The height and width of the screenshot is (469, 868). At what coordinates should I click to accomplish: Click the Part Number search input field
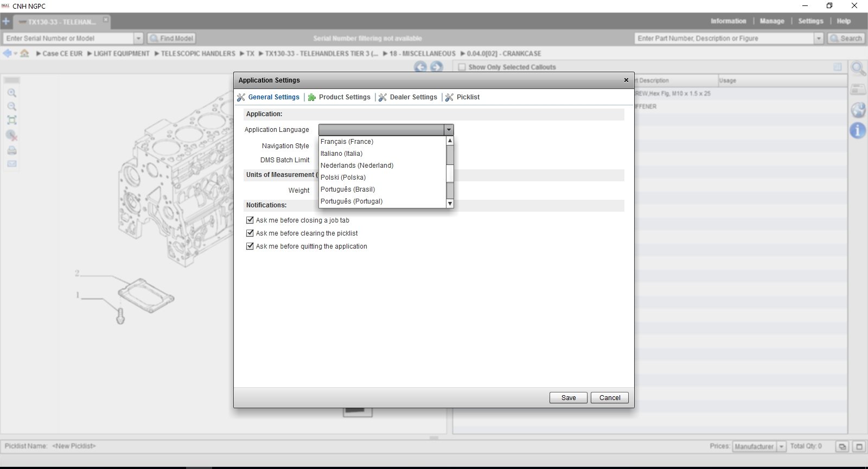(x=724, y=38)
